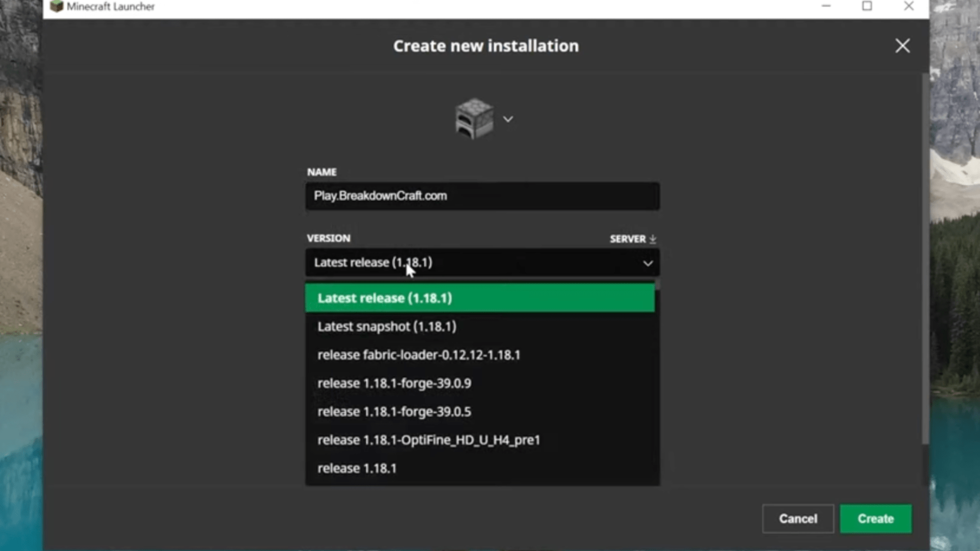Click the furnace installation icon
The width and height of the screenshot is (980, 551).
(474, 119)
